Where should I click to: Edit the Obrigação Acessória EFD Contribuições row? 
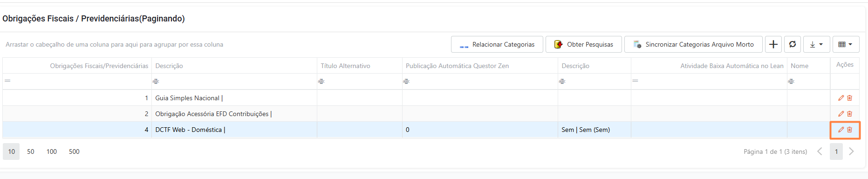pos(841,114)
